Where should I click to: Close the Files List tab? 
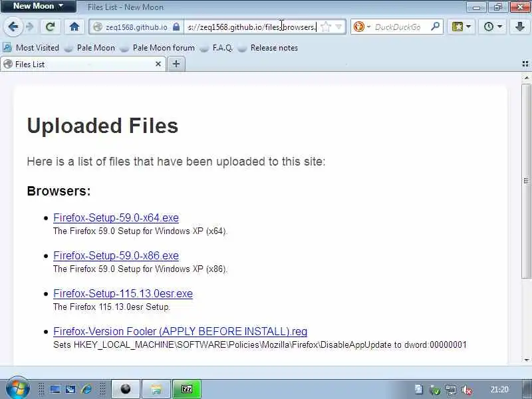click(158, 64)
